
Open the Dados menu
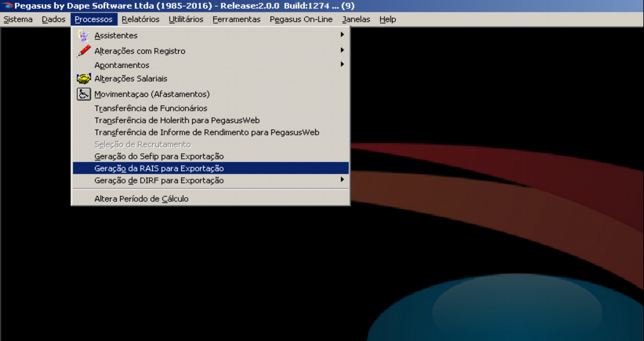(54, 19)
